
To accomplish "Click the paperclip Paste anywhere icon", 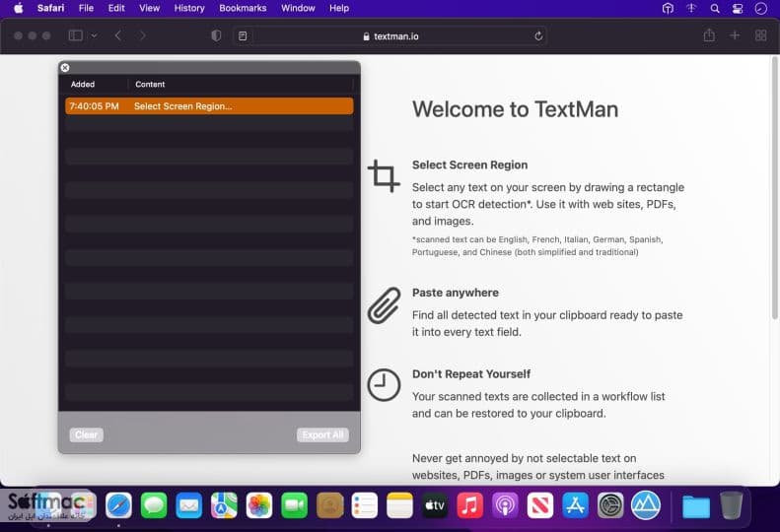I will (384, 305).
